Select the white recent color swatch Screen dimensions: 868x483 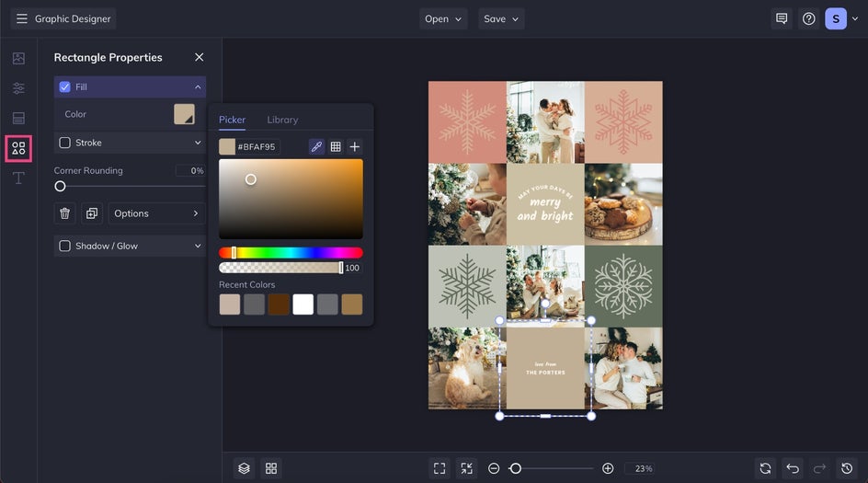click(x=303, y=305)
